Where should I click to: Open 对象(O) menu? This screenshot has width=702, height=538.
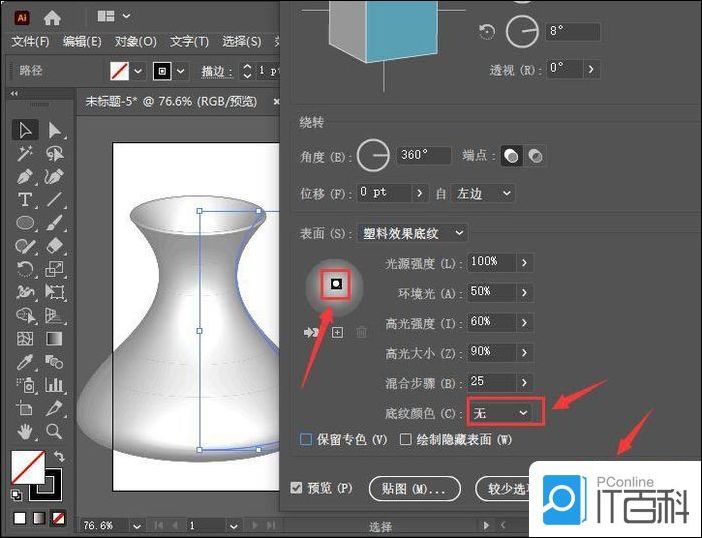pos(136,42)
